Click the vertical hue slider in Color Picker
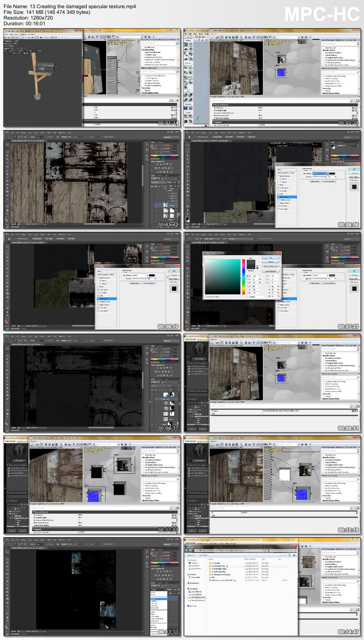 coord(243,277)
